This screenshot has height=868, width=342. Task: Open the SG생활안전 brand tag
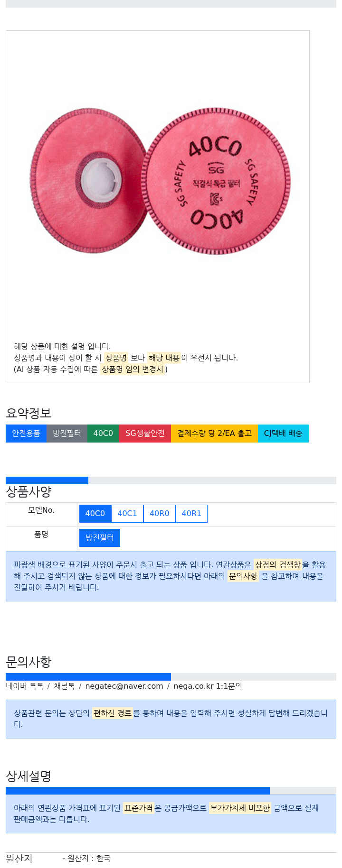(x=145, y=434)
